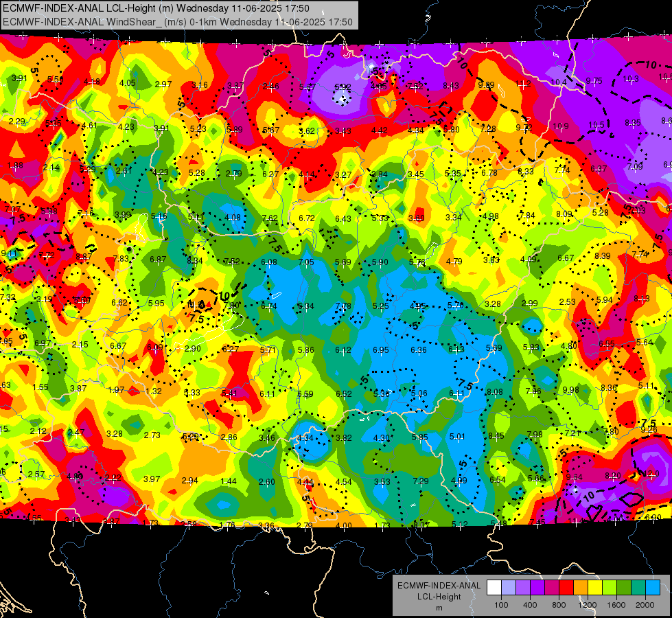Click the white swatch in the LCL-Height legend
Viewport: 672px width, 618px height.
click(494, 588)
